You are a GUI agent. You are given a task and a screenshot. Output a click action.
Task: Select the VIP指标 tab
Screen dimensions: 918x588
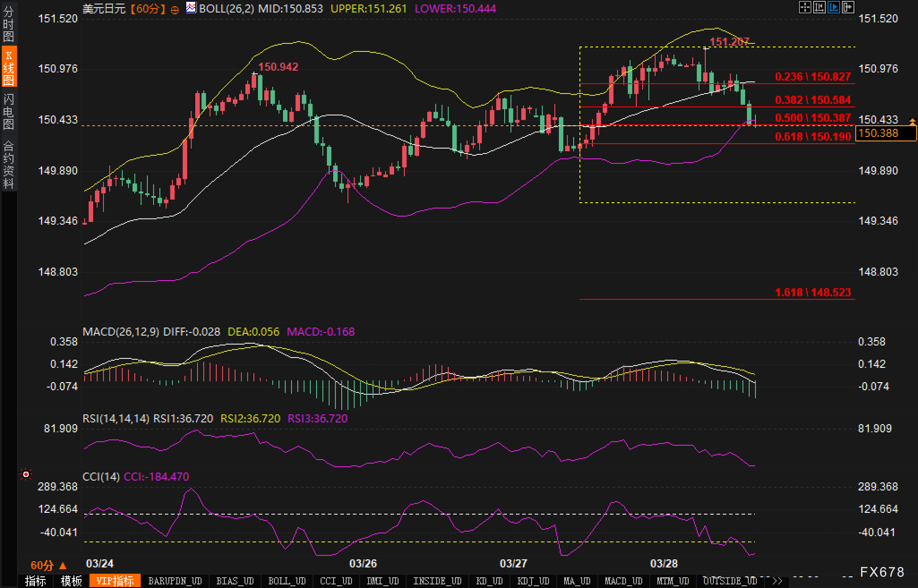[x=115, y=581]
